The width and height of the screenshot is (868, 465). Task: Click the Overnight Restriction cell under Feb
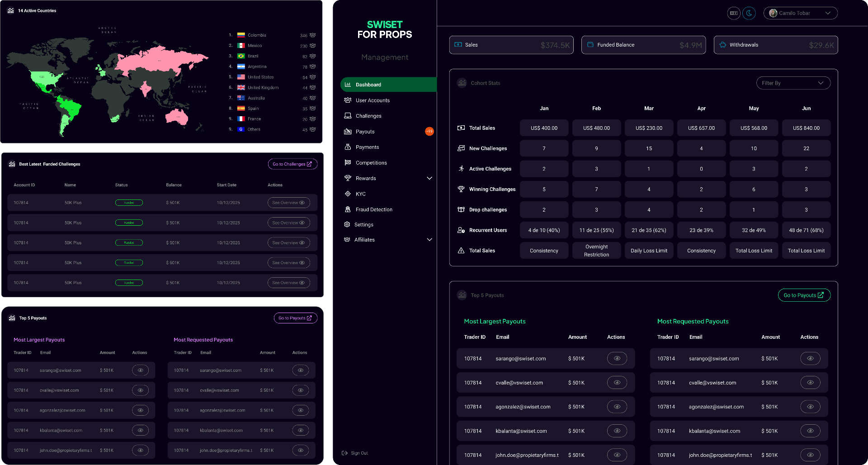click(596, 251)
